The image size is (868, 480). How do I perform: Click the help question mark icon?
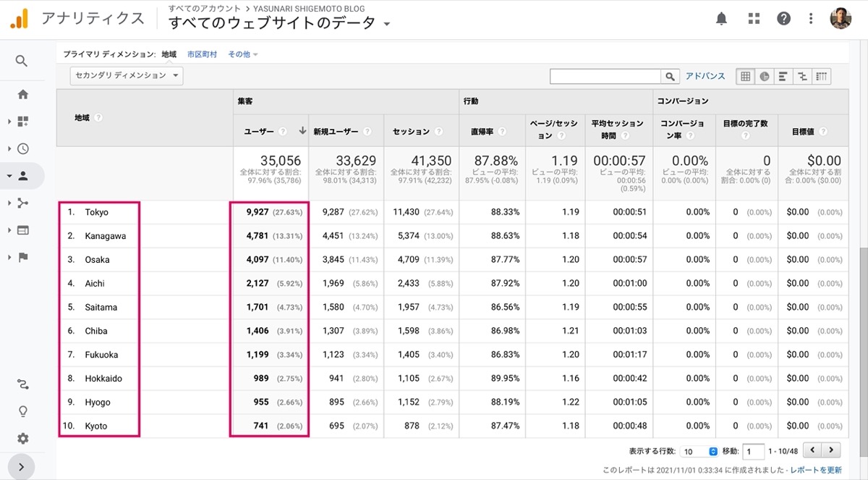point(784,19)
